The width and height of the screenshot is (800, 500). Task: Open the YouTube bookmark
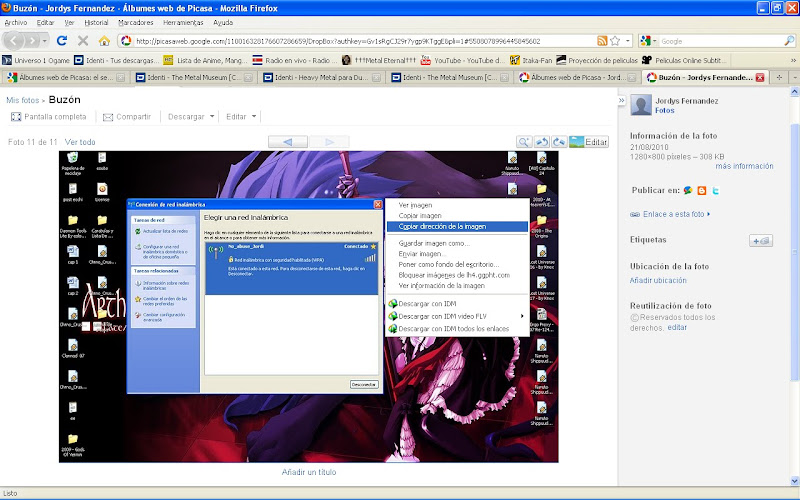462,60
